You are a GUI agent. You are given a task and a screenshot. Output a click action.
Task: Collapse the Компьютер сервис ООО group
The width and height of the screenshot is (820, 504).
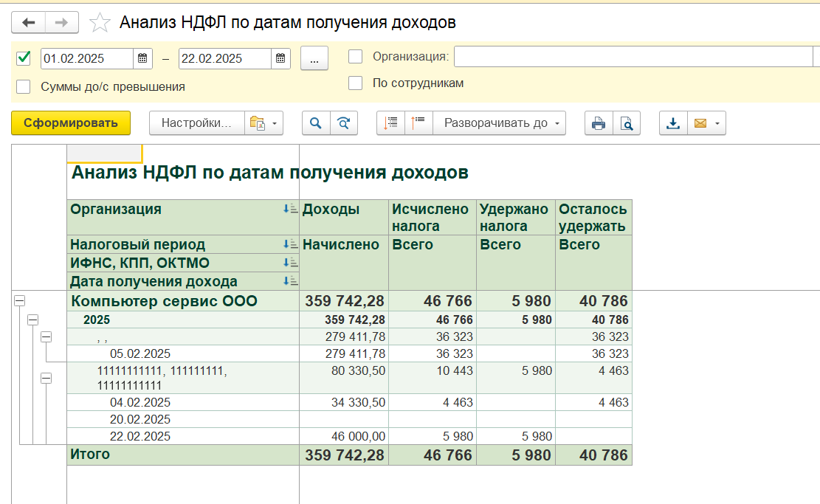19,300
